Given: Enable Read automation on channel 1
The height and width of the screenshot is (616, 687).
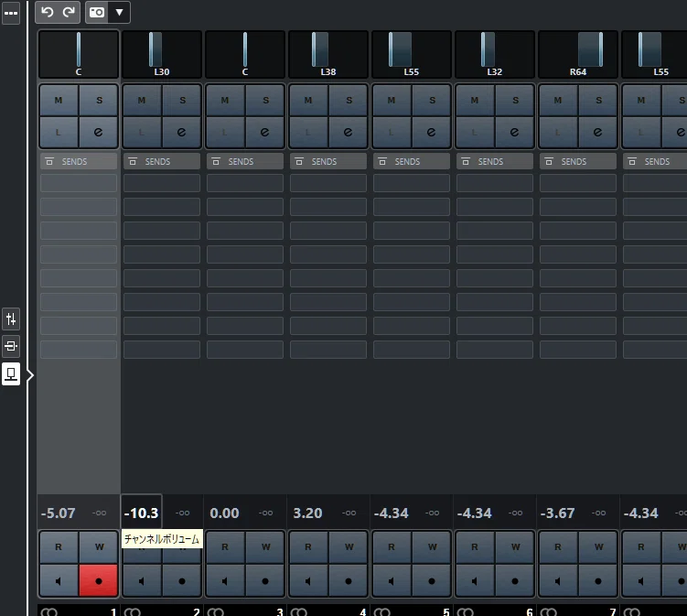Looking at the screenshot, I should pos(59,546).
